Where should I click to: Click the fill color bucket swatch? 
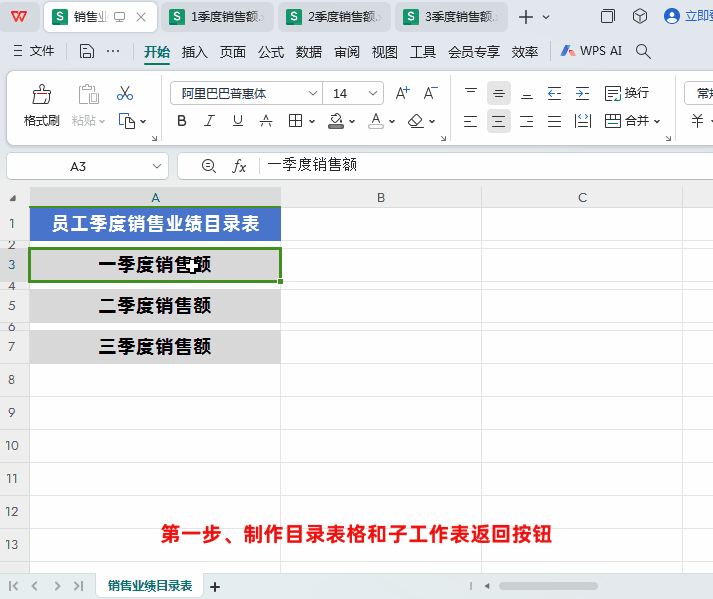[336, 121]
